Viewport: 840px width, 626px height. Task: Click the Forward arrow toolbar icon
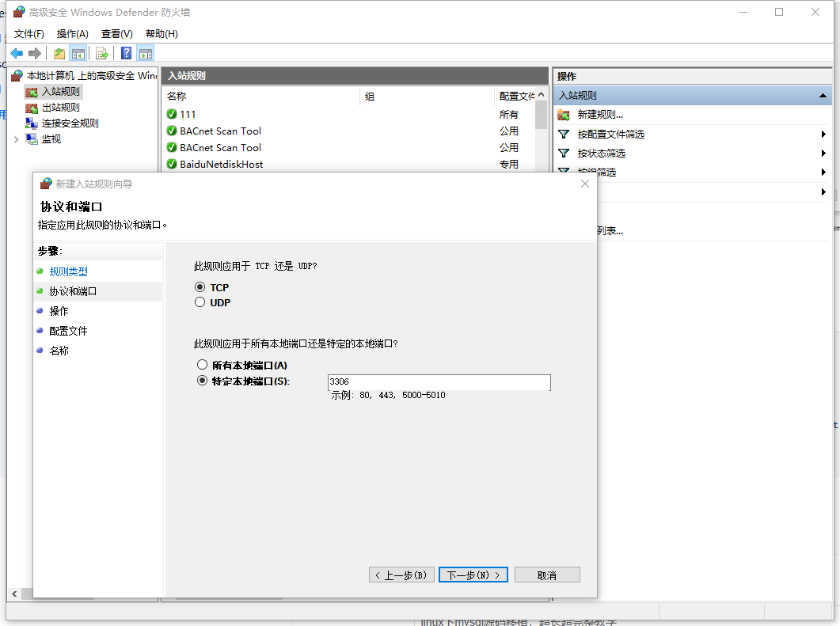pyautogui.click(x=35, y=54)
